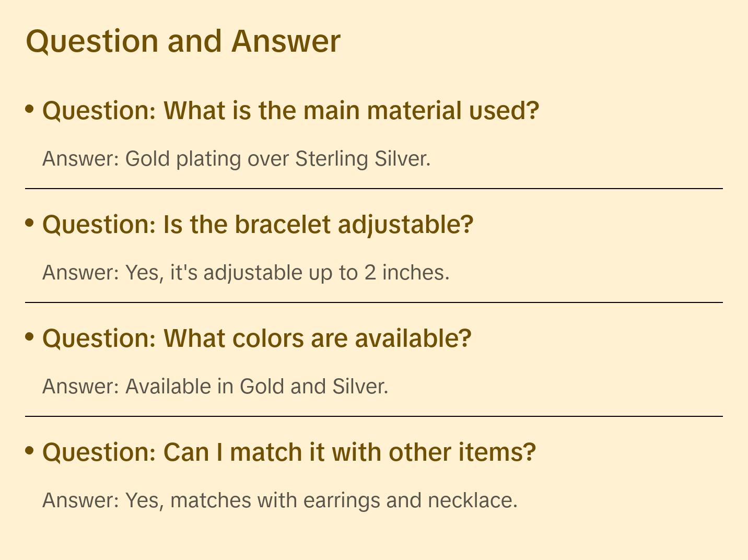The height and width of the screenshot is (560, 748).
Task: Click the divider line below the Sterling Silver answer
Action: click(374, 189)
